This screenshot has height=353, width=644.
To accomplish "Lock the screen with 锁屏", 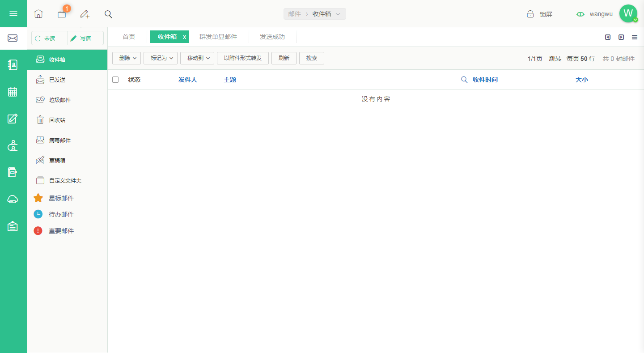I will (540, 14).
